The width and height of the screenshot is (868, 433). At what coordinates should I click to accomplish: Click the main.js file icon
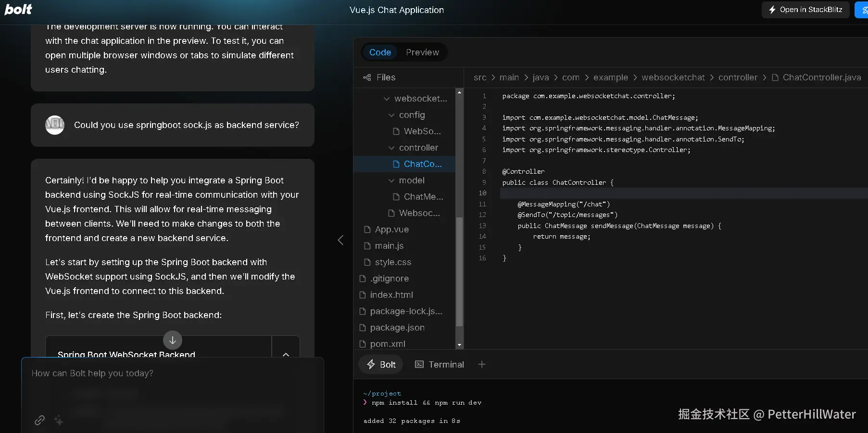[367, 246]
